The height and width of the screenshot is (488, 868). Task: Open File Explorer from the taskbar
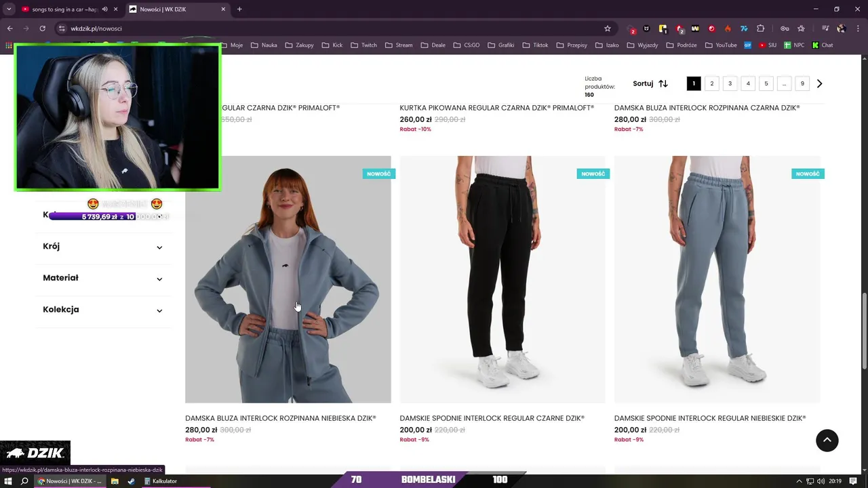click(x=115, y=481)
